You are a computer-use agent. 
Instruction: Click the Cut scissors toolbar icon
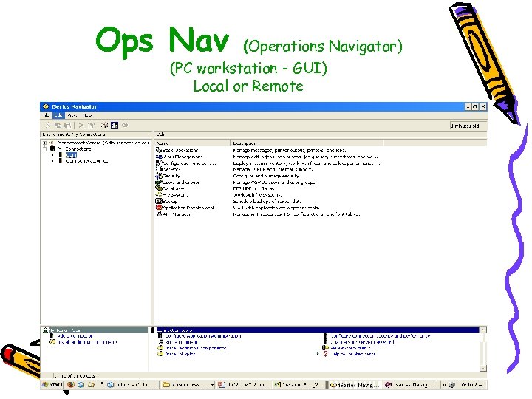coord(47,125)
